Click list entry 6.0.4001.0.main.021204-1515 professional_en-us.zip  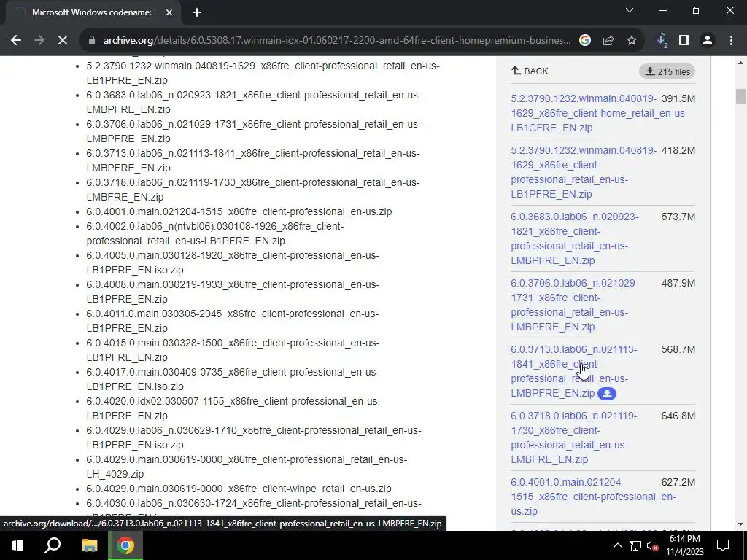[239, 211]
